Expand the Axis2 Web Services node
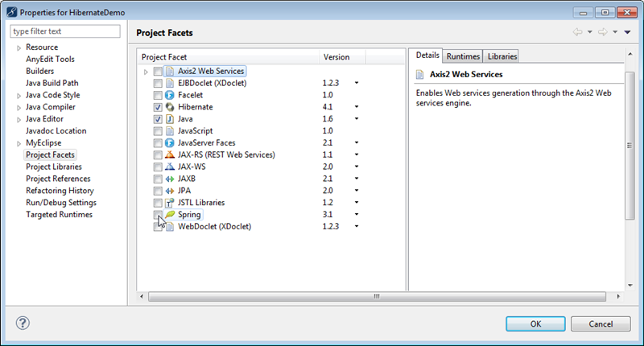The height and width of the screenshot is (346, 644). (x=146, y=72)
